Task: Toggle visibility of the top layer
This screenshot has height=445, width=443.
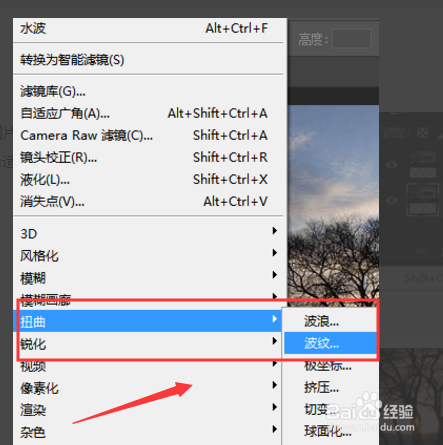Action: [x=392, y=164]
